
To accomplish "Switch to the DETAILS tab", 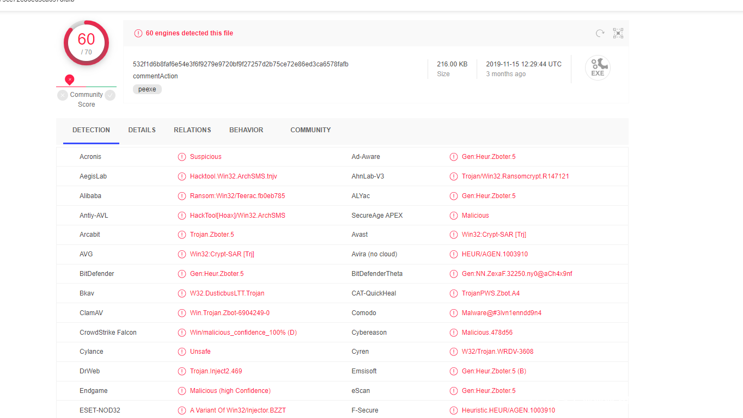I will (141, 130).
